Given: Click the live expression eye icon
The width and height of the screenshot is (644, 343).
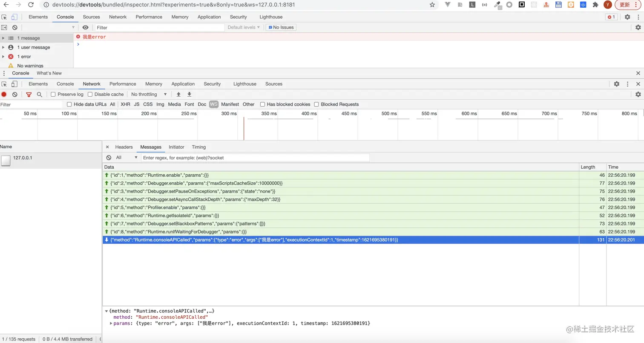Looking at the screenshot, I should tap(86, 27).
